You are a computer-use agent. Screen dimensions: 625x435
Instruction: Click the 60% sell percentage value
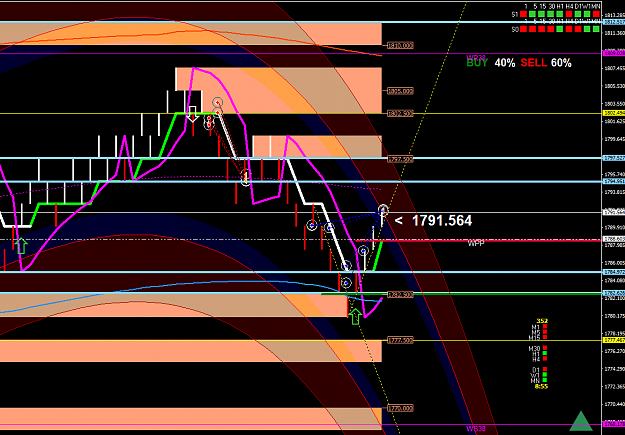tap(561, 63)
